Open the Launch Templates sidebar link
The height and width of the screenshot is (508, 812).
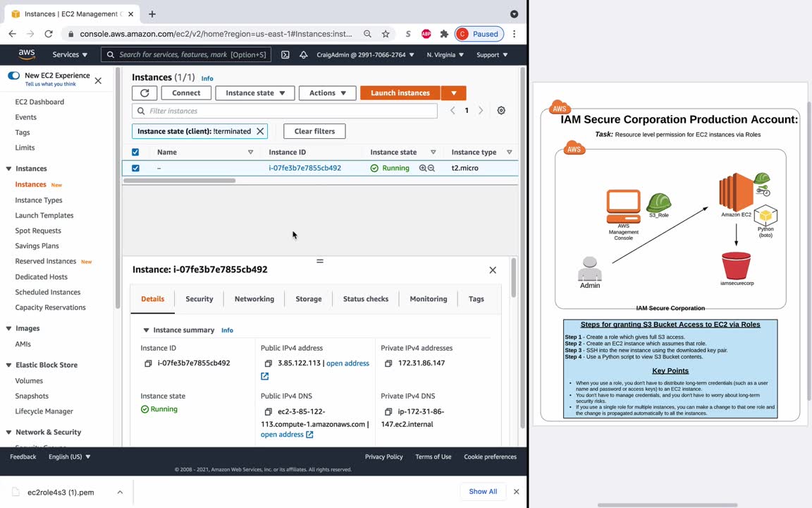(44, 216)
